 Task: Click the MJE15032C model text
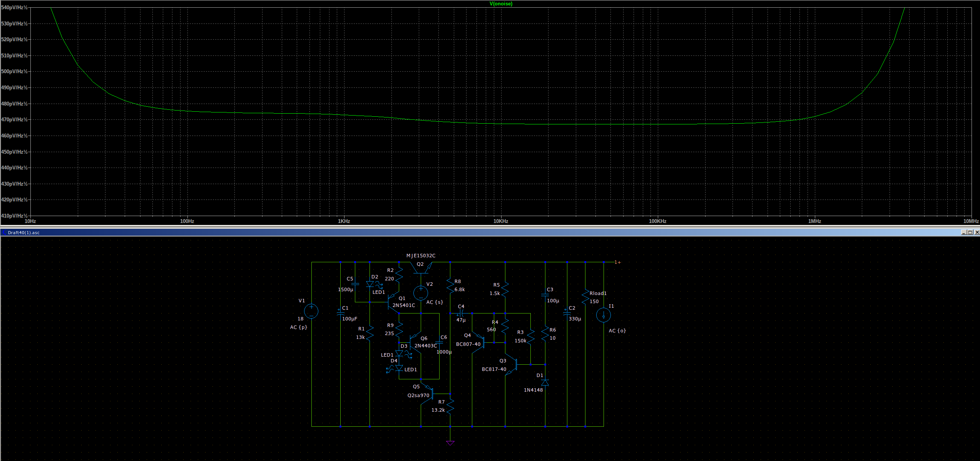point(421,256)
